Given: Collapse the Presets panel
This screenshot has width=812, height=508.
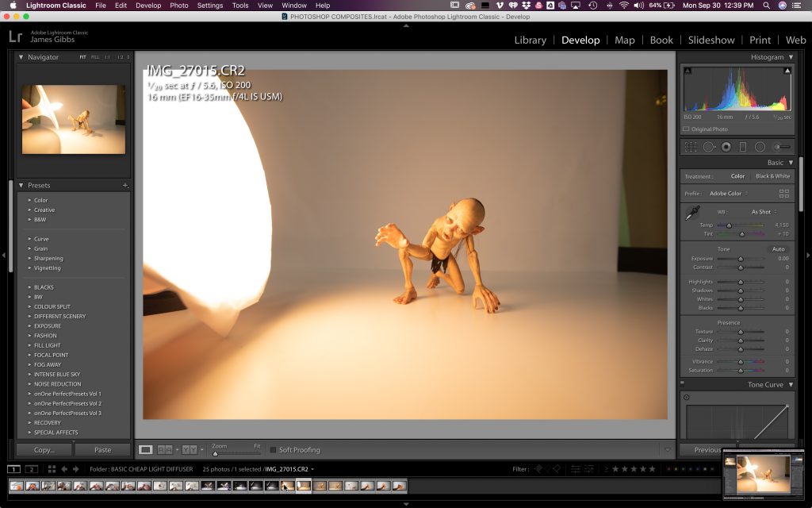Looking at the screenshot, I should tap(21, 185).
